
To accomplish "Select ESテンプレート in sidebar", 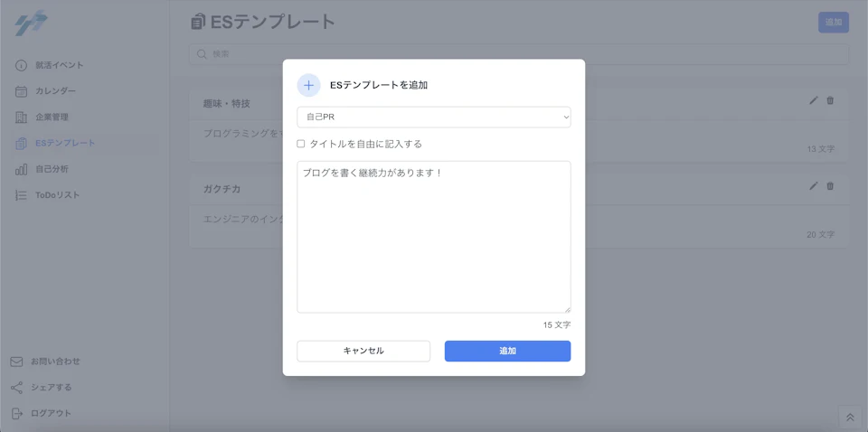I will point(65,144).
